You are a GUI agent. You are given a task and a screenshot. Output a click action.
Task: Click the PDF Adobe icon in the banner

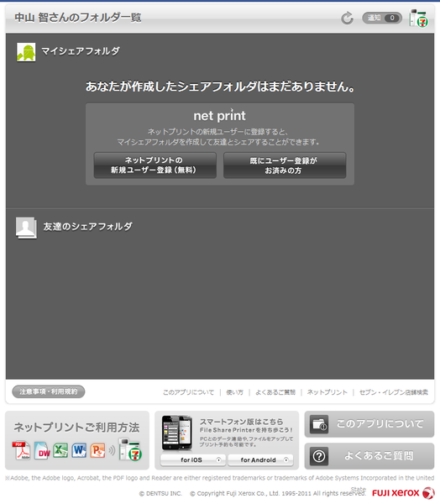(21, 450)
